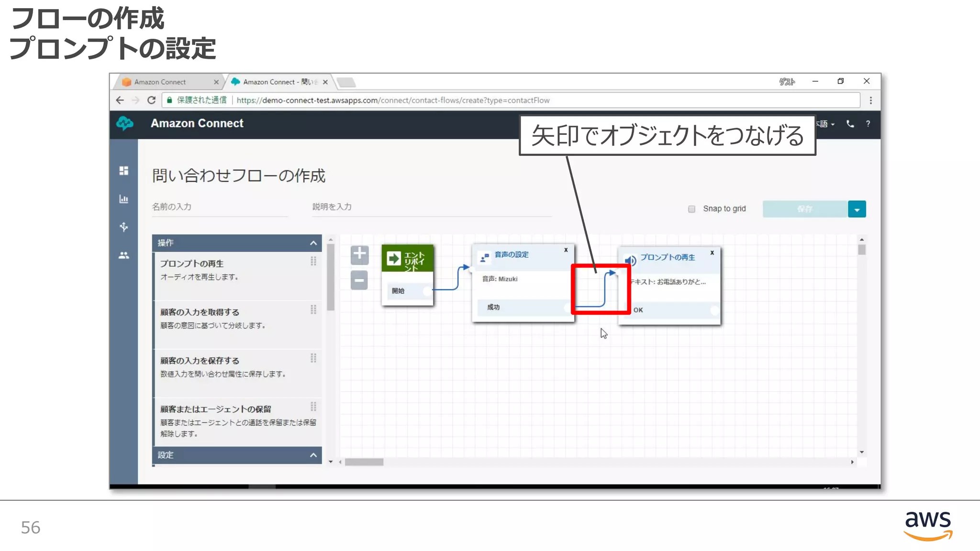Click the 音声の設定 block icon
980x551 pixels.
click(x=485, y=257)
